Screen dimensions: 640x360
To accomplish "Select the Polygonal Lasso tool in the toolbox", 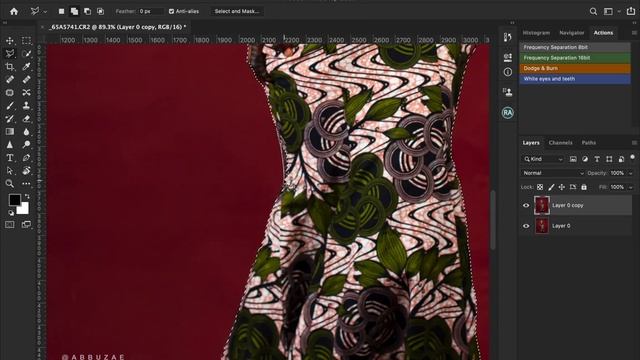I will (x=10, y=53).
